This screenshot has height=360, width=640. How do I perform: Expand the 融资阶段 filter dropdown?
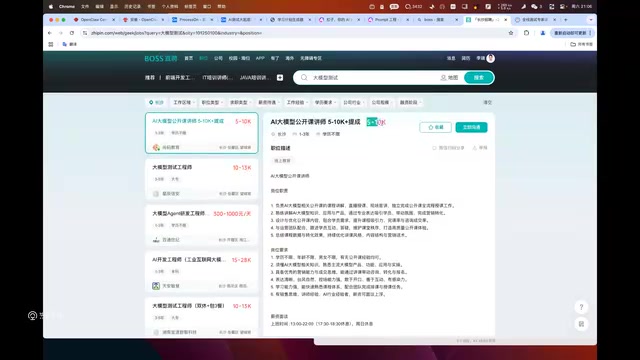pos(411,102)
